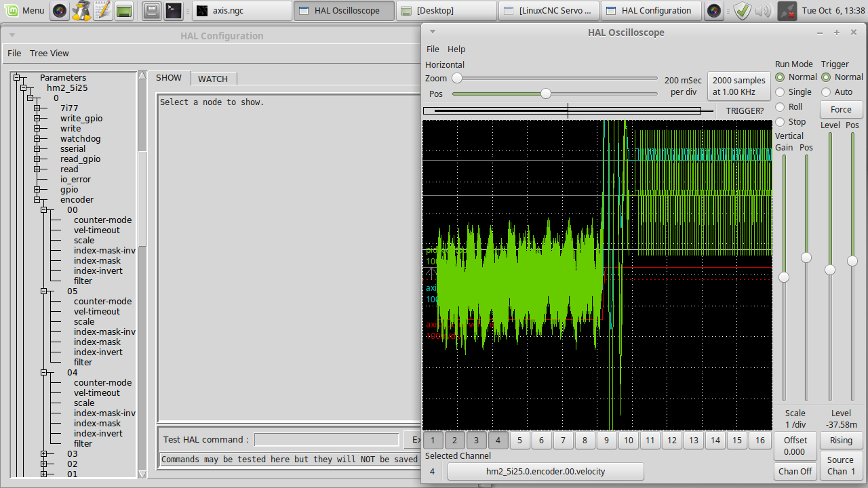Collapse the hm2_5i25 tree node

click(23, 87)
